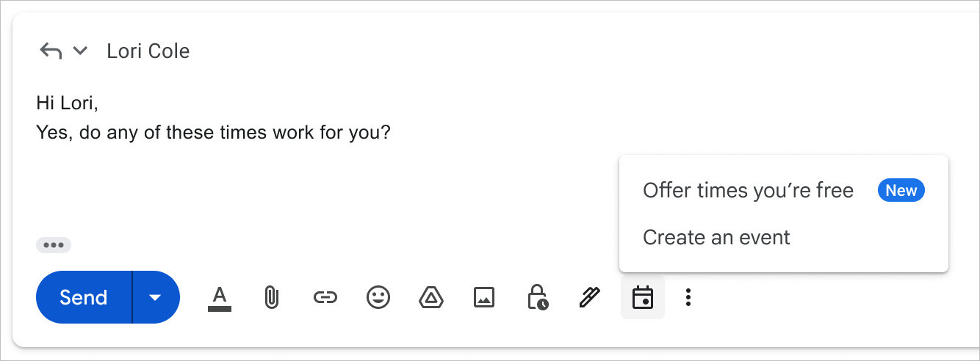The width and height of the screenshot is (980, 361).
Task: Click in the message body text
Action: tap(213, 134)
